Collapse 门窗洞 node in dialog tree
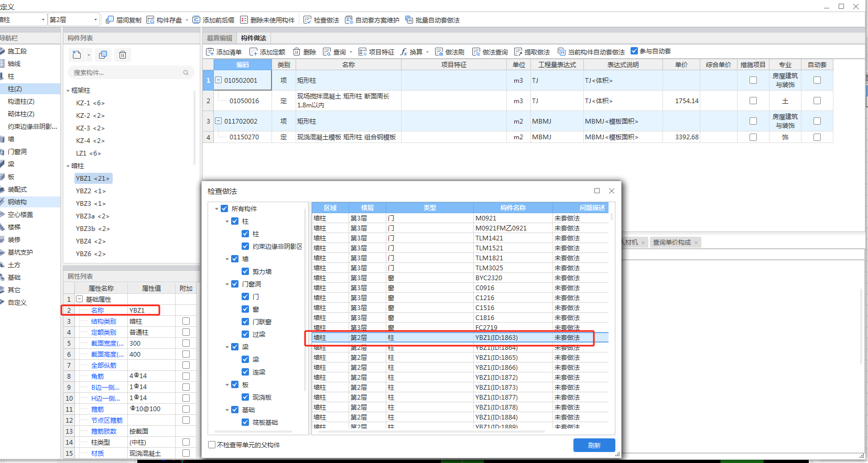 227,284
